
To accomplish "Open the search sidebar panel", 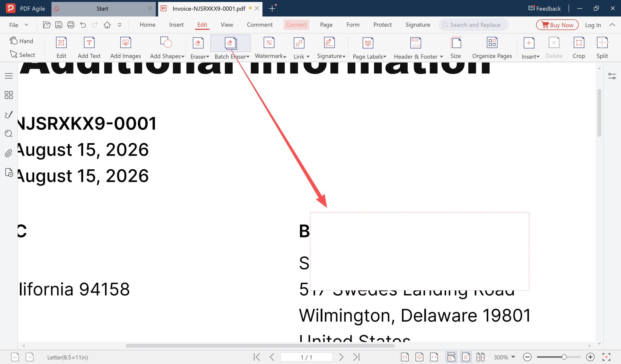I will (x=9, y=134).
